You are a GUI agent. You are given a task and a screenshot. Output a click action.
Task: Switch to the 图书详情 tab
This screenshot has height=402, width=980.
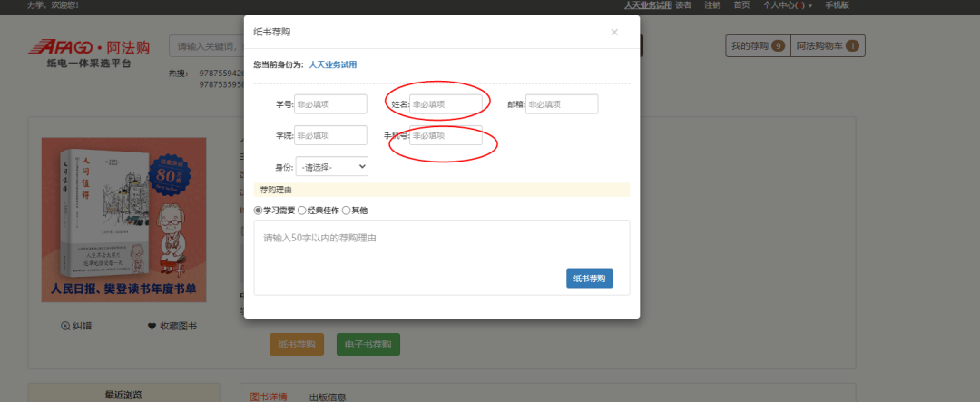[269, 397]
